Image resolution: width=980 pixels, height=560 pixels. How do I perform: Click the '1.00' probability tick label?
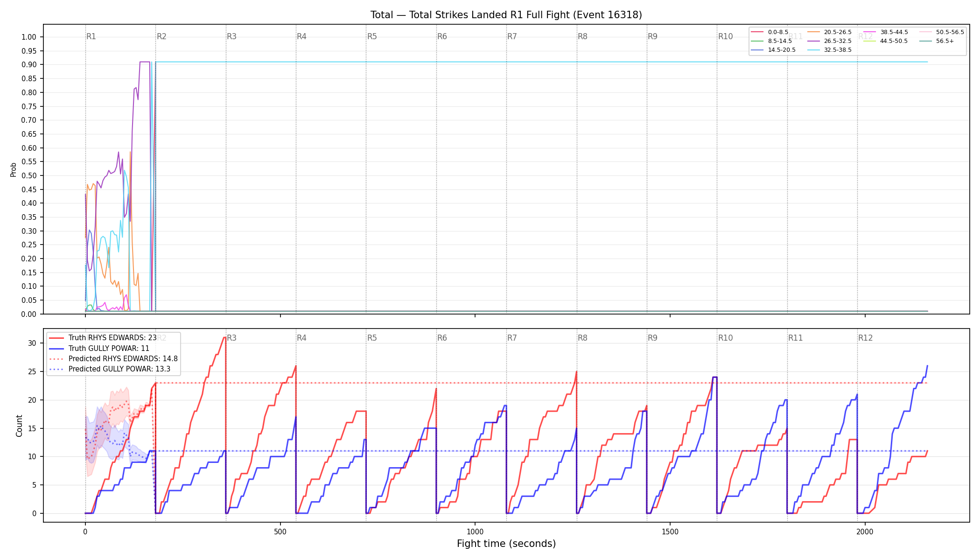coord(29,37)
